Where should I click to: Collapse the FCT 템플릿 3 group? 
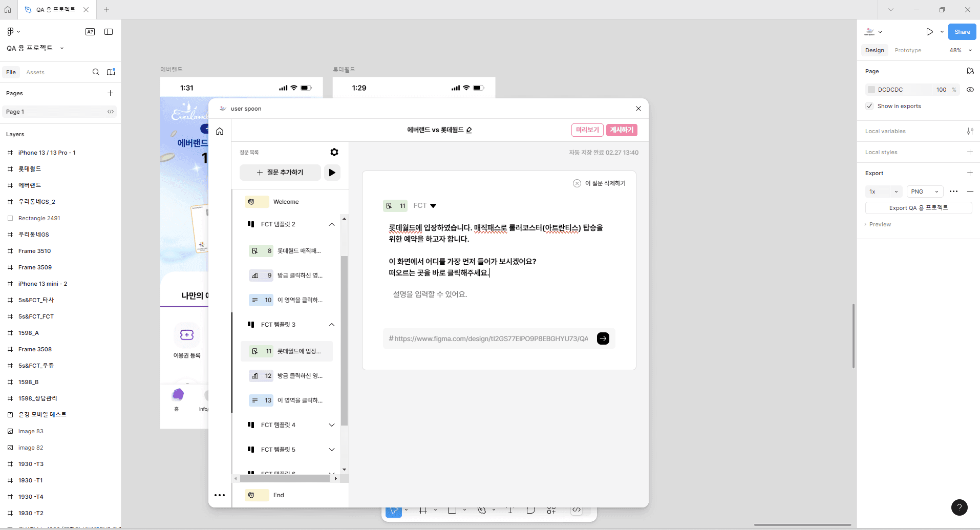[332, 325]
